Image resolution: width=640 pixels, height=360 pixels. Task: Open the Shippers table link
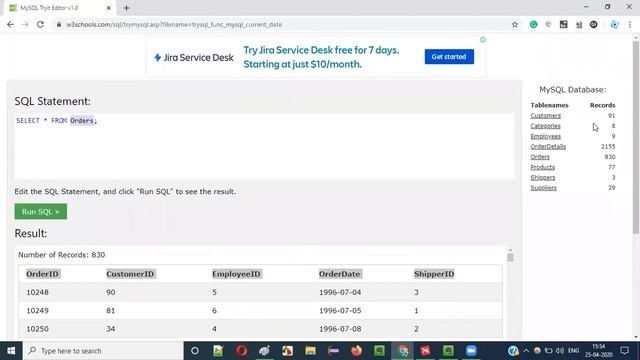tap(542, 177)
